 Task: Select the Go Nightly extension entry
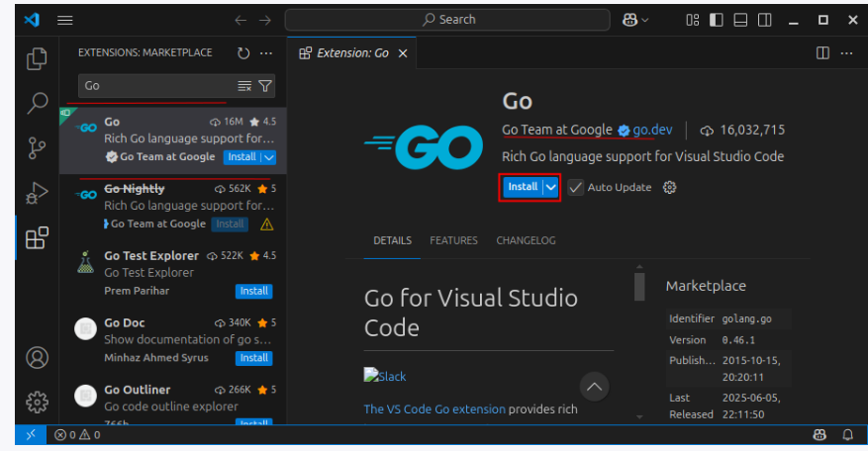coord(173,207)
